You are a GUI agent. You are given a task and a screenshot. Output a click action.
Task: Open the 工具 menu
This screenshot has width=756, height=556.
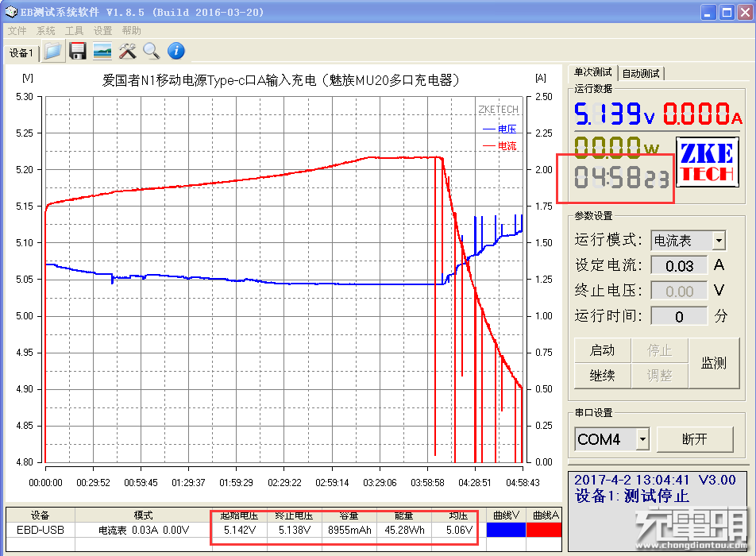(75, 31)
